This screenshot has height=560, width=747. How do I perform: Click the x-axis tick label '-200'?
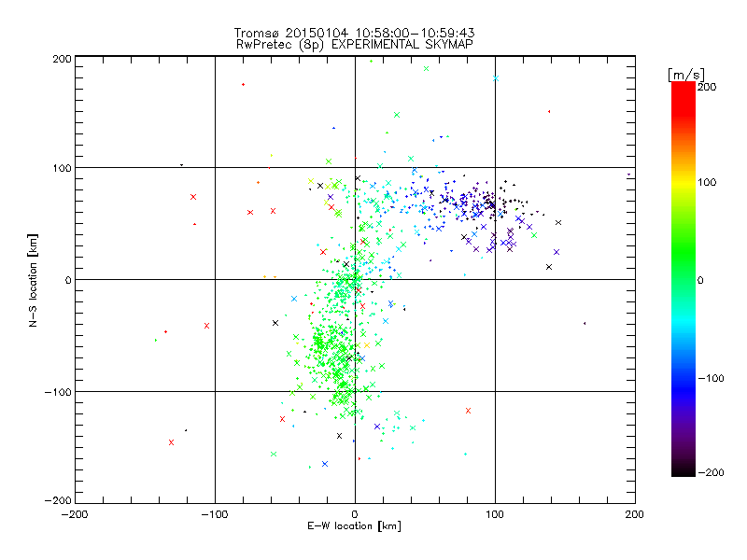click(x=75, y=514)
